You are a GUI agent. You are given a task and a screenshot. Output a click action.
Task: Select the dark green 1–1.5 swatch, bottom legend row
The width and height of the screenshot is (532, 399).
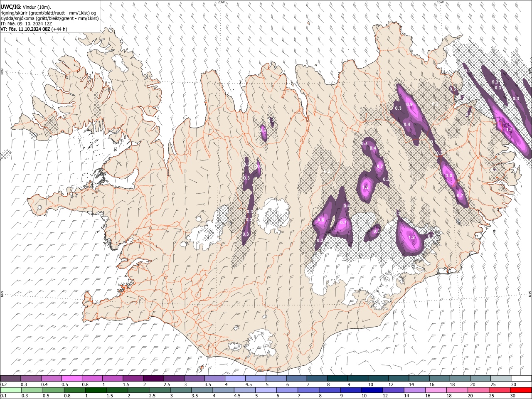click(x=96, y=390)
